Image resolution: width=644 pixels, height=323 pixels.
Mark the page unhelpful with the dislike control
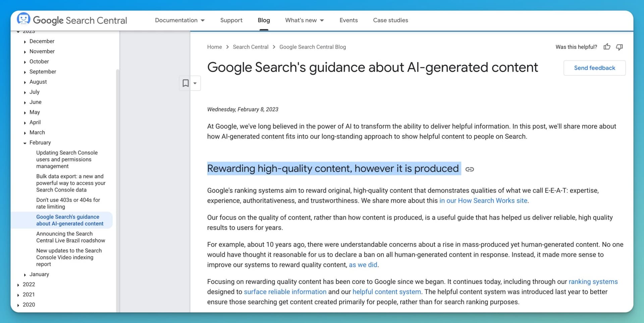(x=619, y=47)
